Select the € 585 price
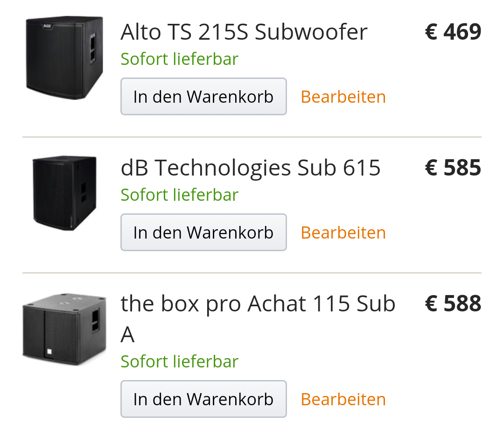This screenshot has height=437, width=504. (453, 168)
